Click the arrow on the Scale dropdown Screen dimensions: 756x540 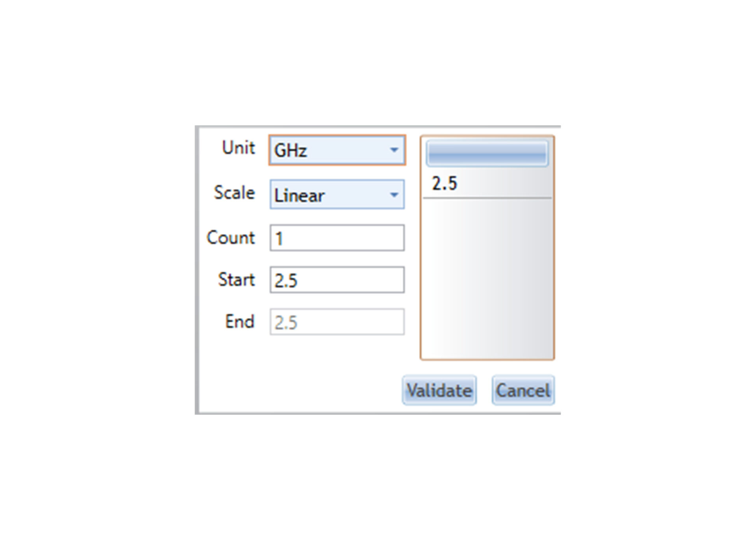click(x=394, y=195)
